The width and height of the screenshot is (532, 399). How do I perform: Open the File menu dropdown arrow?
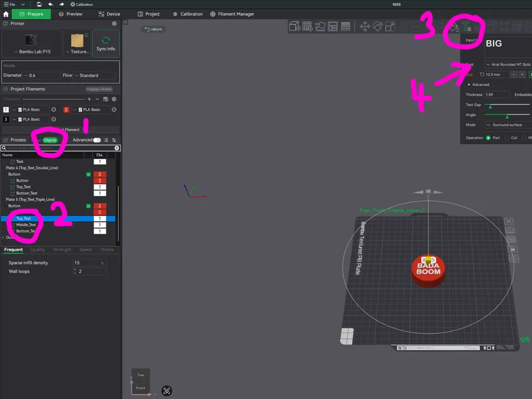(23, 4)
